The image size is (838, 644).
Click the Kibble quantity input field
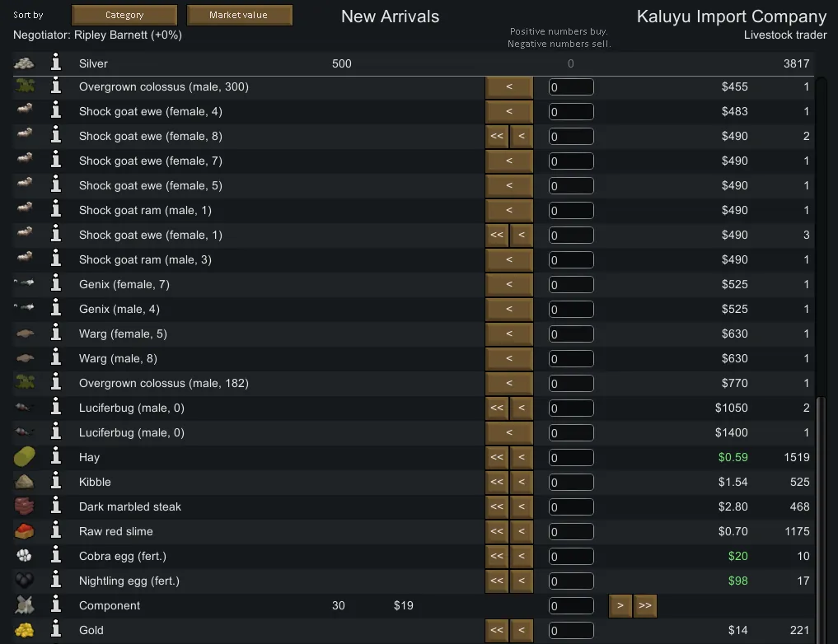point(571,482)
